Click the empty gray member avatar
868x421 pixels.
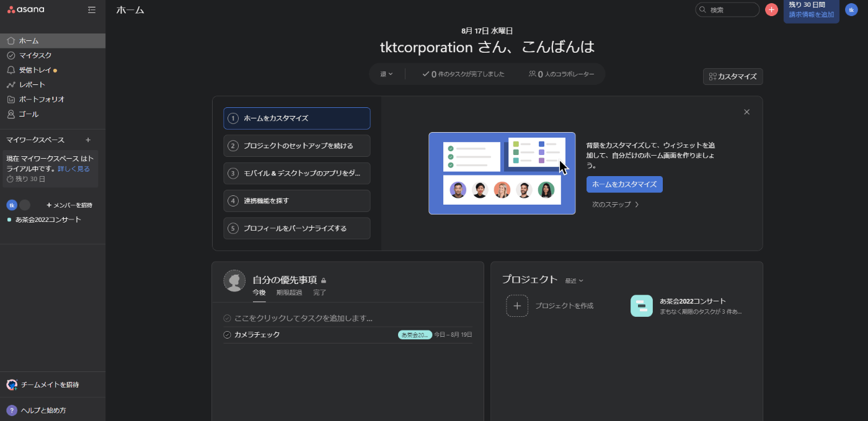[x=25, y=205]
